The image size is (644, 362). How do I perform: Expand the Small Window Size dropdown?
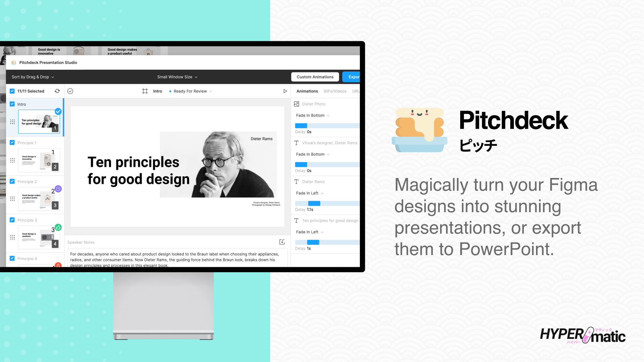pos(176,76)
